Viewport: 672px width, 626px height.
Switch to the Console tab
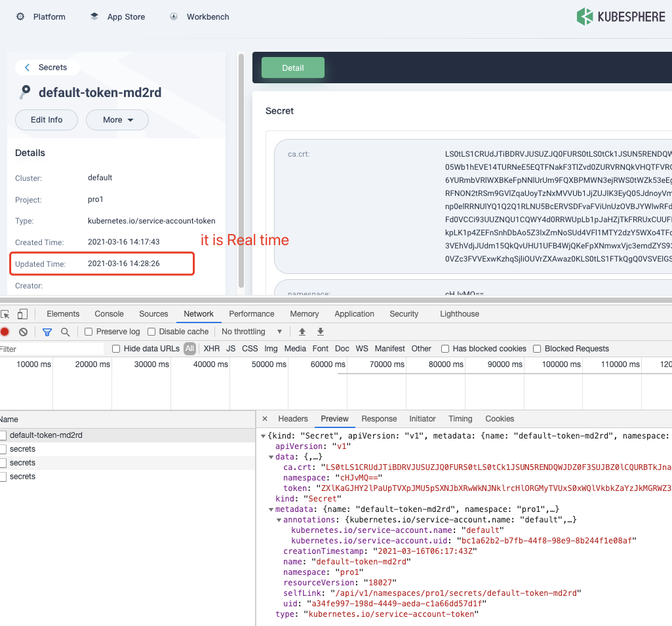(109, 314)
